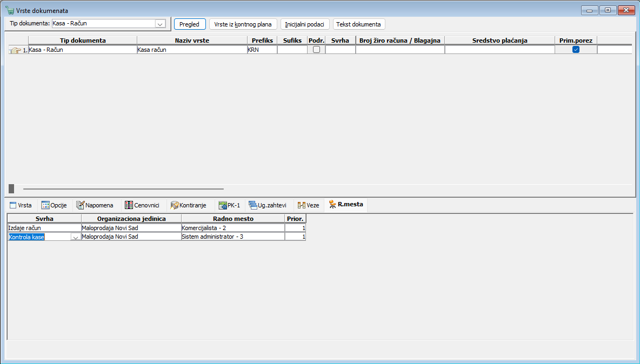Click the Kasa račun name cell
Viewport: 640px width, 364px height.
[192, 50]
